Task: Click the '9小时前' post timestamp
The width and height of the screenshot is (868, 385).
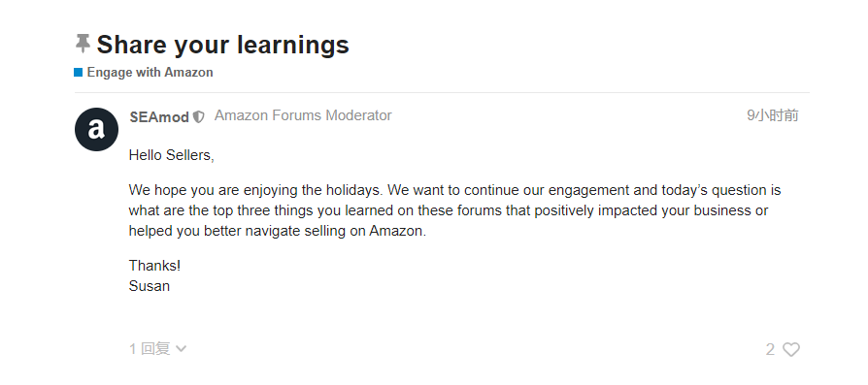Action: pyautogui.click(x=773, y=115)
